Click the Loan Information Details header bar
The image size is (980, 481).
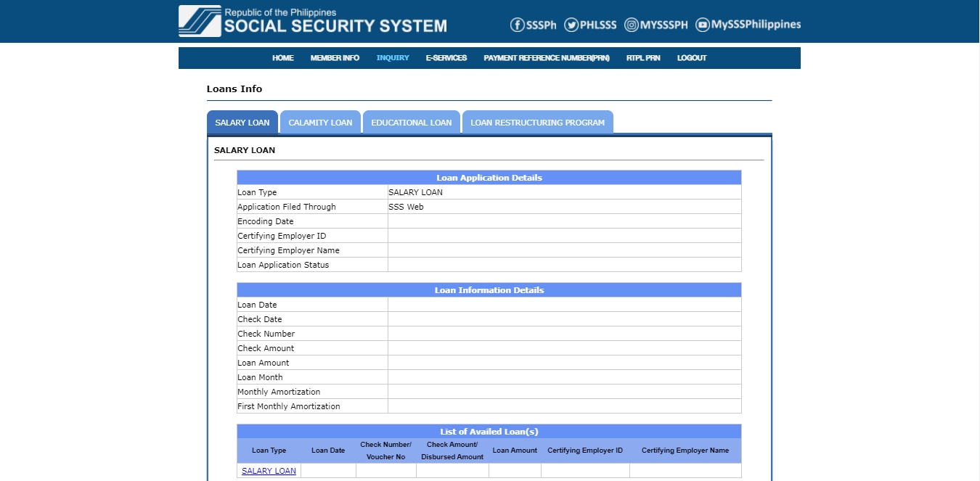489,289
